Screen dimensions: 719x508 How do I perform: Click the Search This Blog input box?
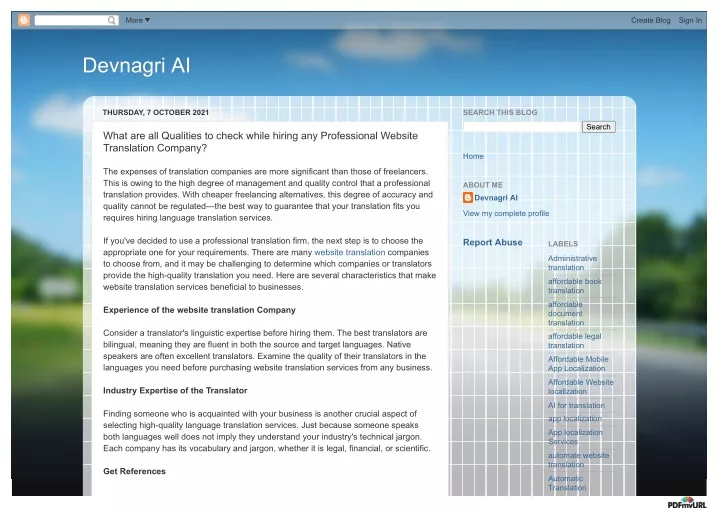click(522, 127)
